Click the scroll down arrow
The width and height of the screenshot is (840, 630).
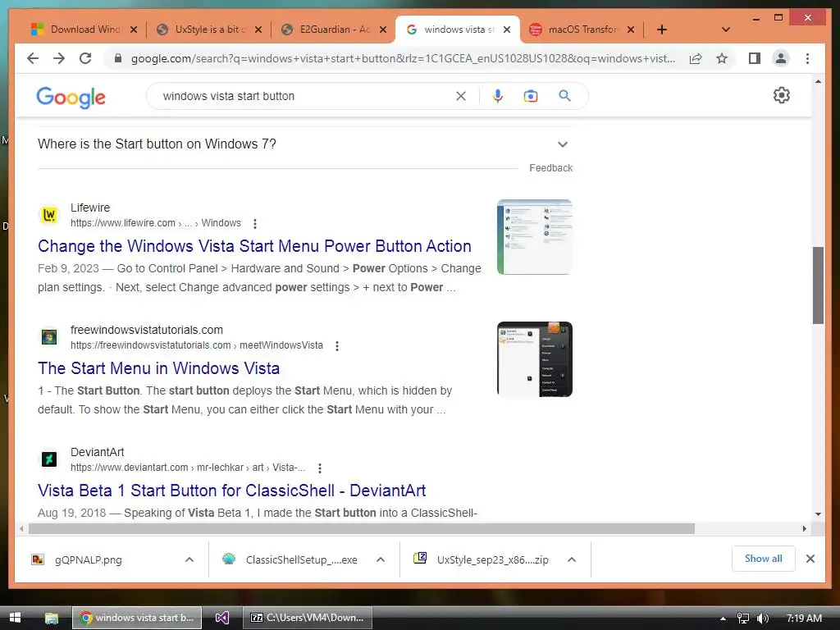818,514
